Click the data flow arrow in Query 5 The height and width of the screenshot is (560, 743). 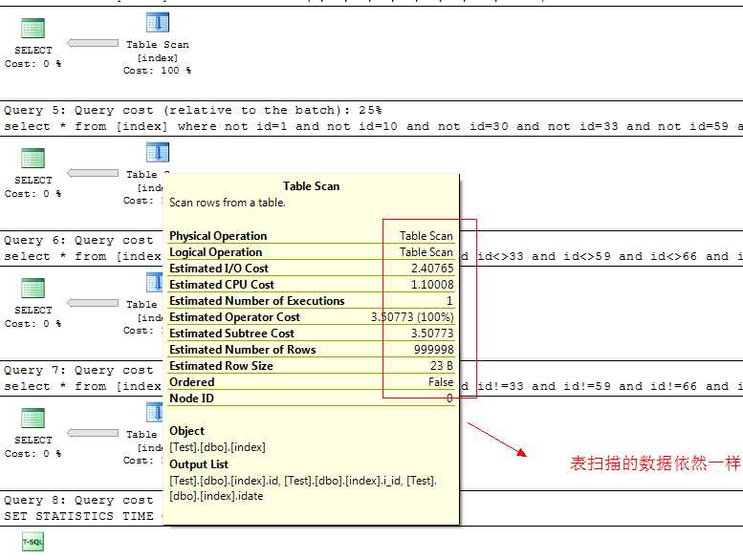[93, 173]
